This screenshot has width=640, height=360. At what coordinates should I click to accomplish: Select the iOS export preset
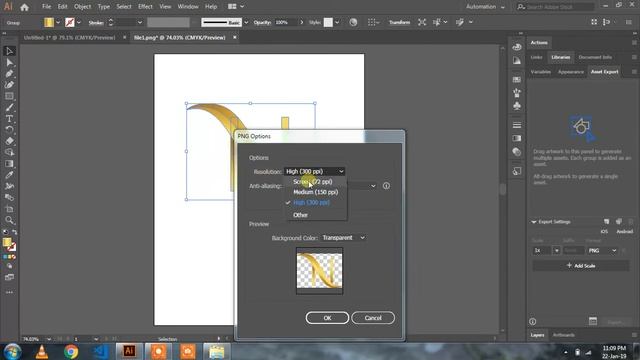tap(604, 231)
